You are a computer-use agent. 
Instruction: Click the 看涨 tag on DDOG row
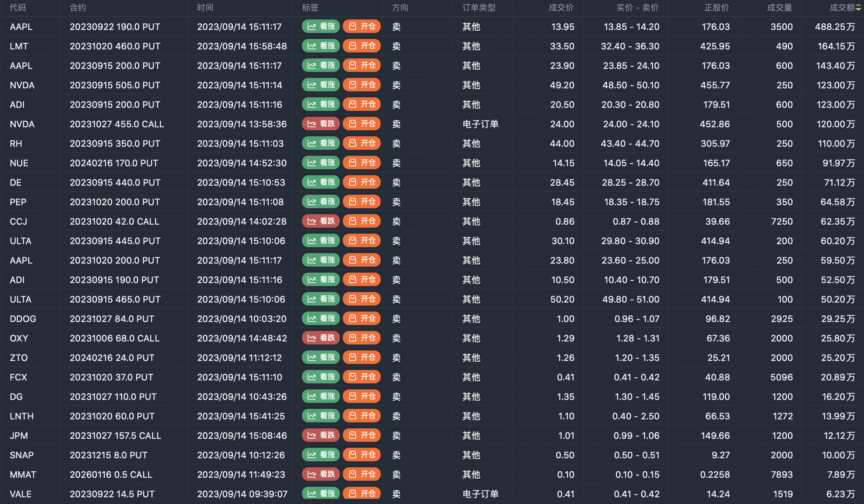click(321, 319)
